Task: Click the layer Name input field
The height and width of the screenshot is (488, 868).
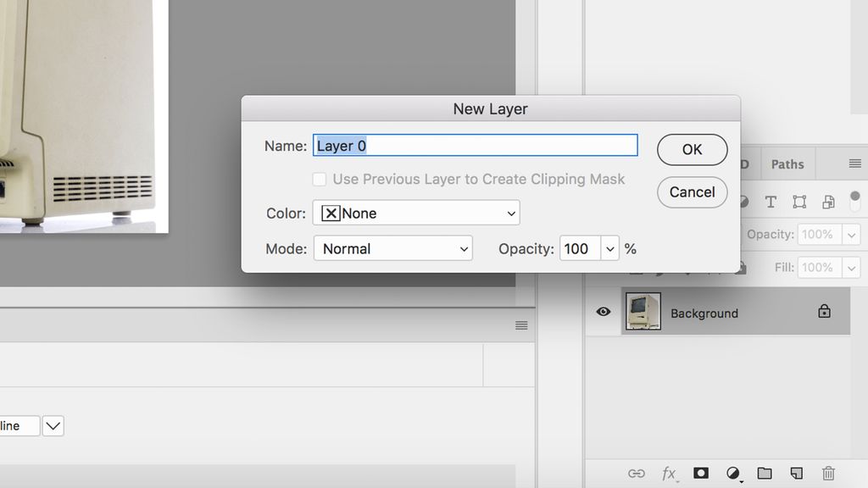Action: (x=475, y=145)
